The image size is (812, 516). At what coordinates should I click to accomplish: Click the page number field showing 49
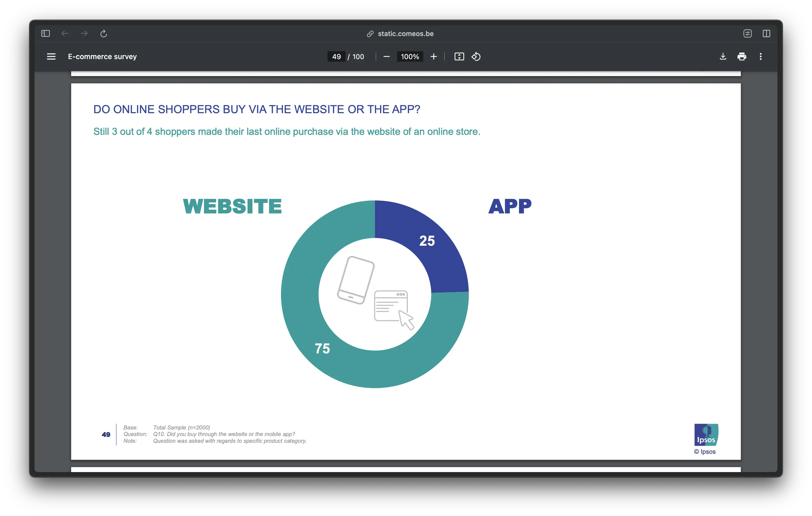336,57
